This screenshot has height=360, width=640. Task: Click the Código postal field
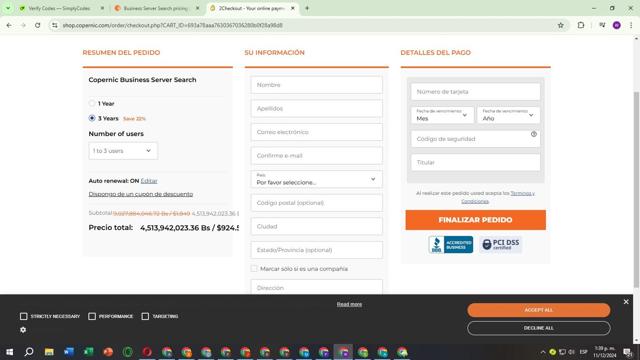(x=317, y=203)
